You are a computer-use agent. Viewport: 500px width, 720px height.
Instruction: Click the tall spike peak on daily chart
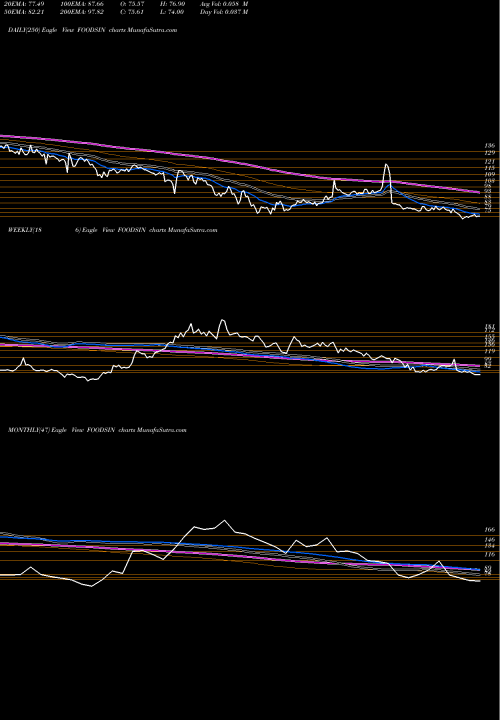click(387, 165)
